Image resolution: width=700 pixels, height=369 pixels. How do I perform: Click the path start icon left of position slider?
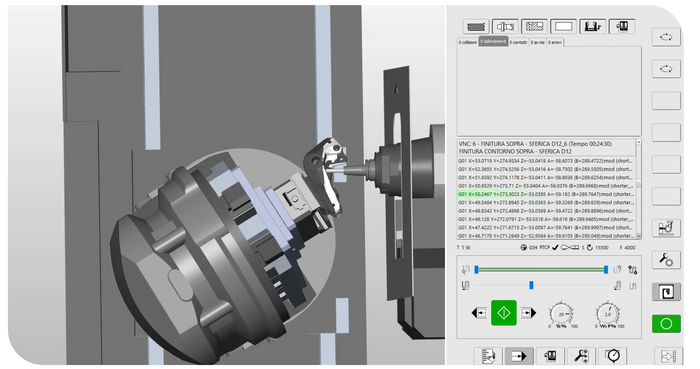(x=466, y=286)
